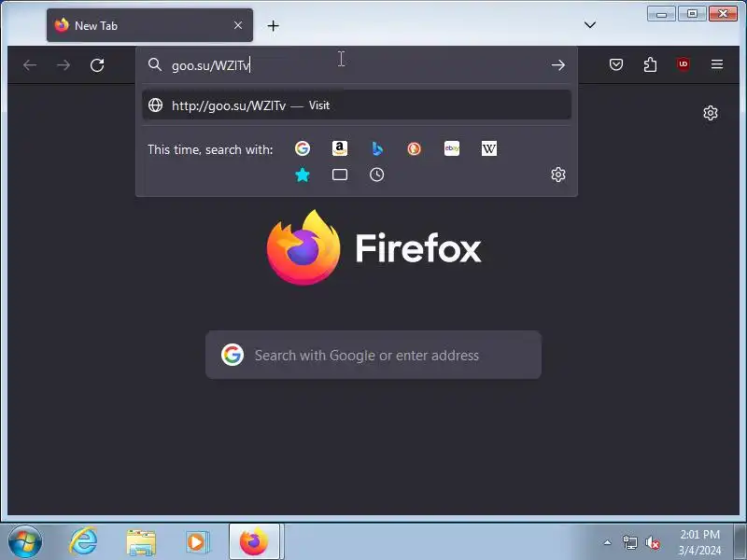Open the uBlock Origin extension
747x560 pixels.
(684, 64)
